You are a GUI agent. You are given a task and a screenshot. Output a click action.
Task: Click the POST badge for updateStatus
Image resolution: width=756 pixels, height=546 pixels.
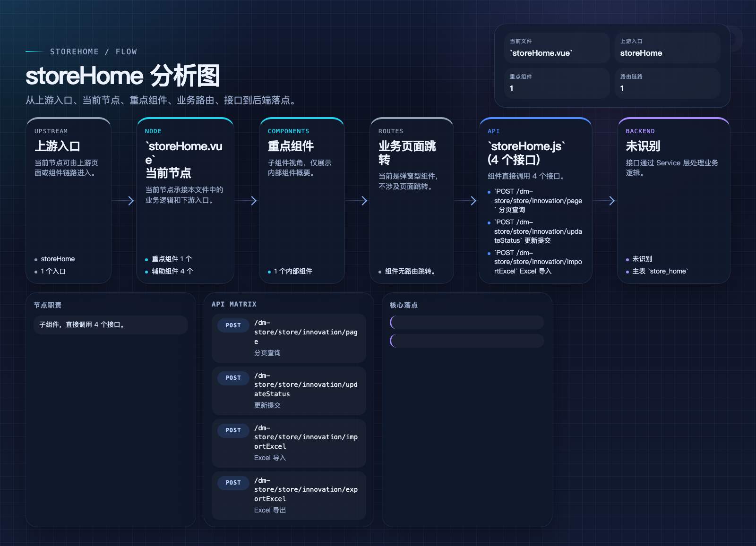tap(233, 378)
